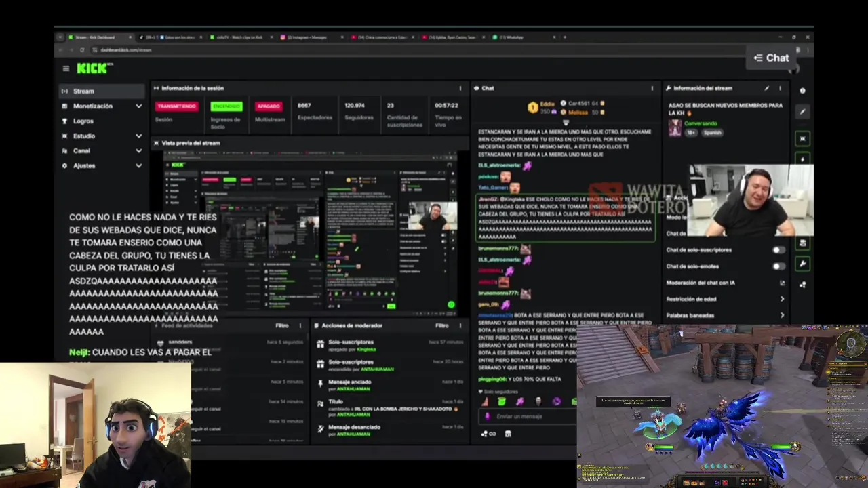Open the Kick hamburger menu
The image size is (868, 488).
tap(66, 68)
